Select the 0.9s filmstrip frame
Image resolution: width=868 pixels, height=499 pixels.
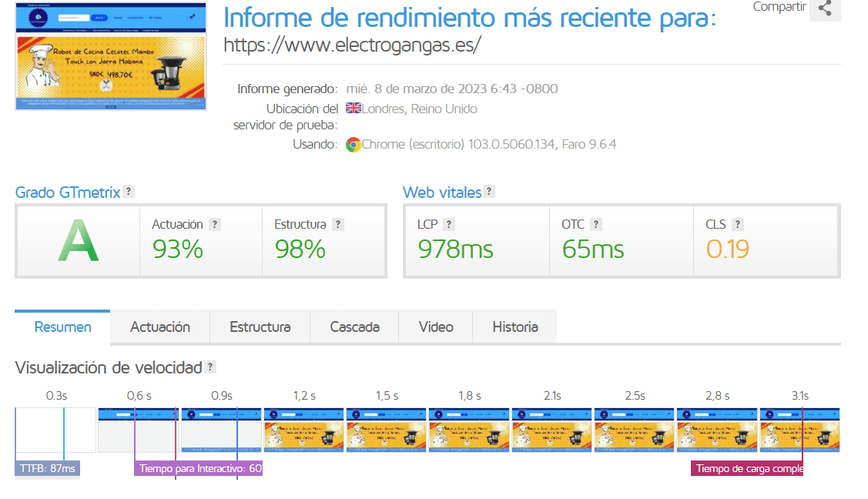[222, 430]
